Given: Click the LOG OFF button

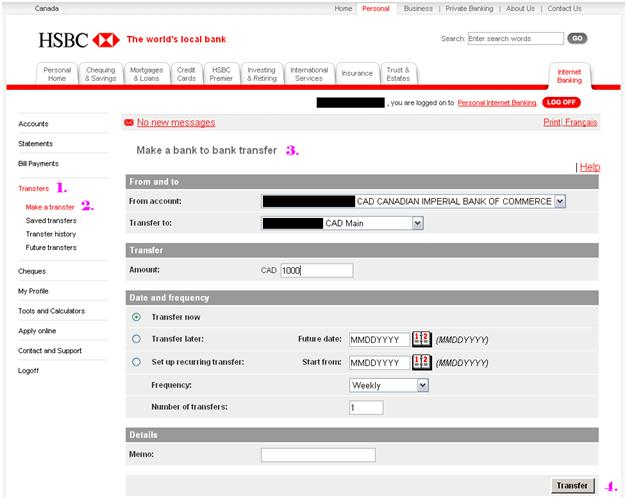Looking at the screenshot, I should [561, 102].
